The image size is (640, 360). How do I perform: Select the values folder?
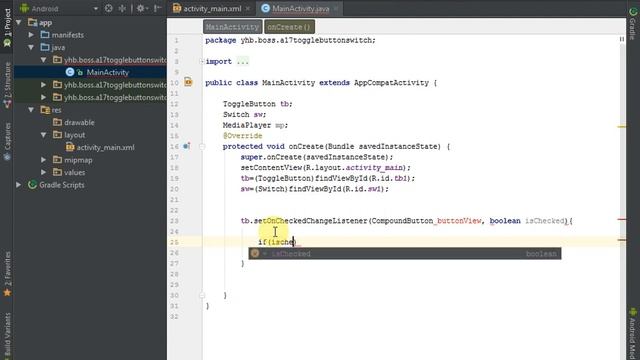(x=75, y=172)
